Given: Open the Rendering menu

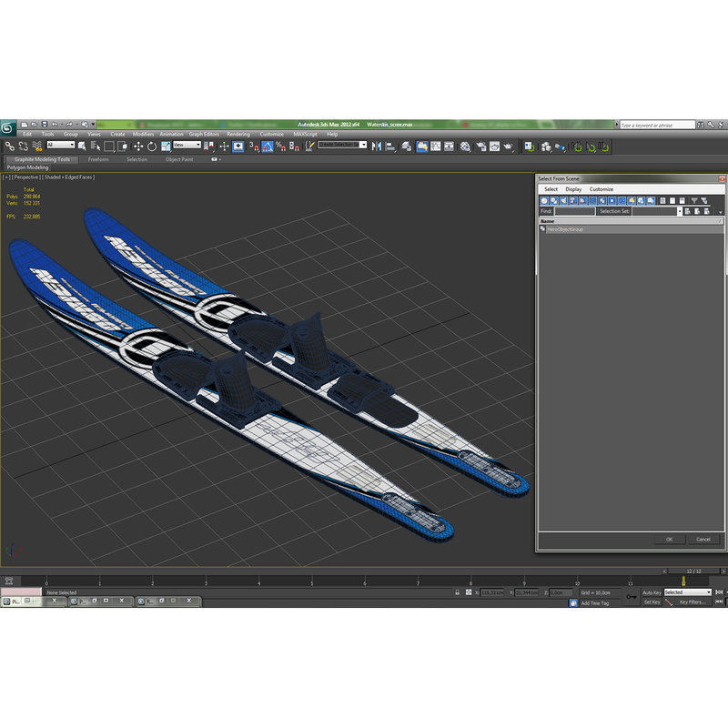Looking at the screenshot, I should (x=239, y=133).
